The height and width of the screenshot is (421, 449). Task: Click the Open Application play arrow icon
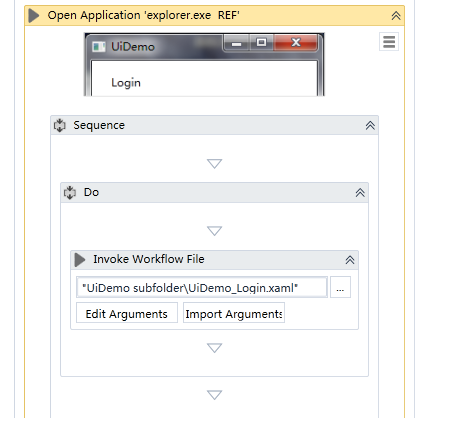pyautogui.click(x=34, y=16)
